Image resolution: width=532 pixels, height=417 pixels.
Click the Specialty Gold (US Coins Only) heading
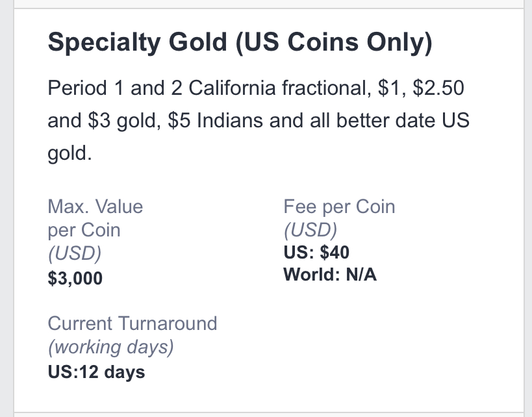click(x=240, y=43)
